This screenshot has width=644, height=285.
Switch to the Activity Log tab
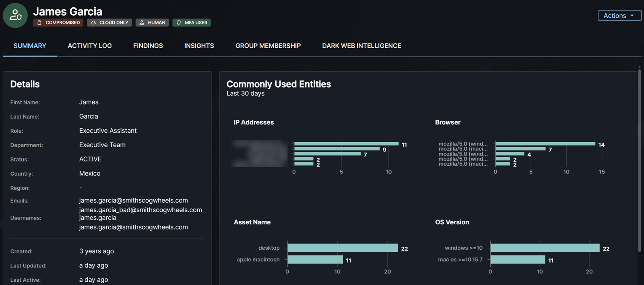tap(89, 46)
